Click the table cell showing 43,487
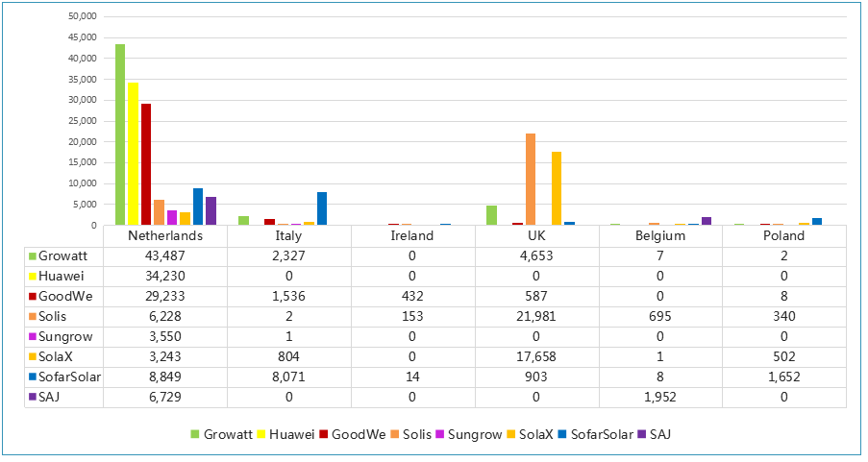The width and height of the screenshot is (868, 462). click(165, 256)
